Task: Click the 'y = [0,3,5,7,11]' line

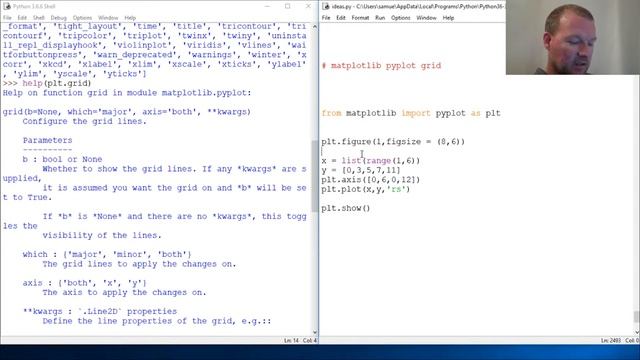Action: 361,170
